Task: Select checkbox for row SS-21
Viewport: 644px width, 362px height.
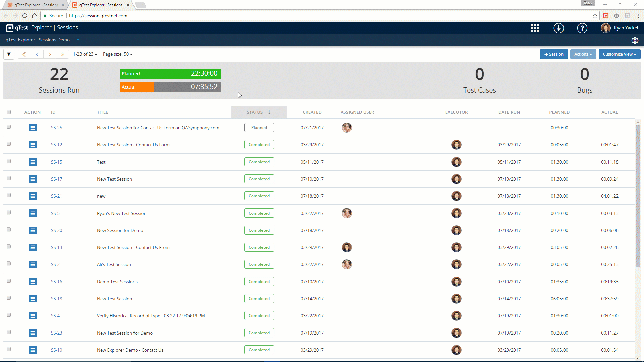Action: 9,195
